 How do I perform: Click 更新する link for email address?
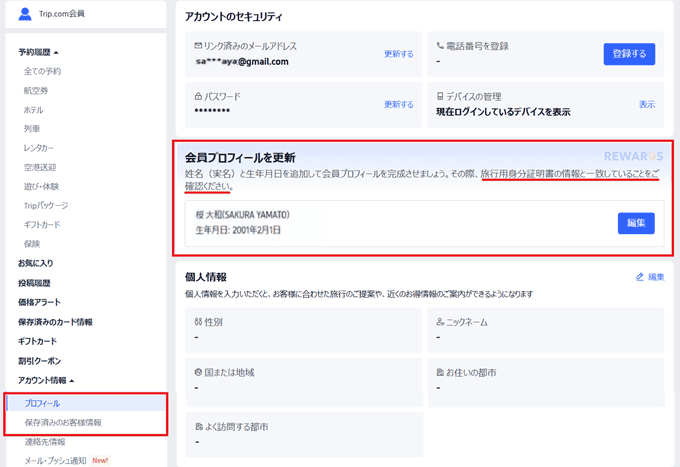pos(398,54)
